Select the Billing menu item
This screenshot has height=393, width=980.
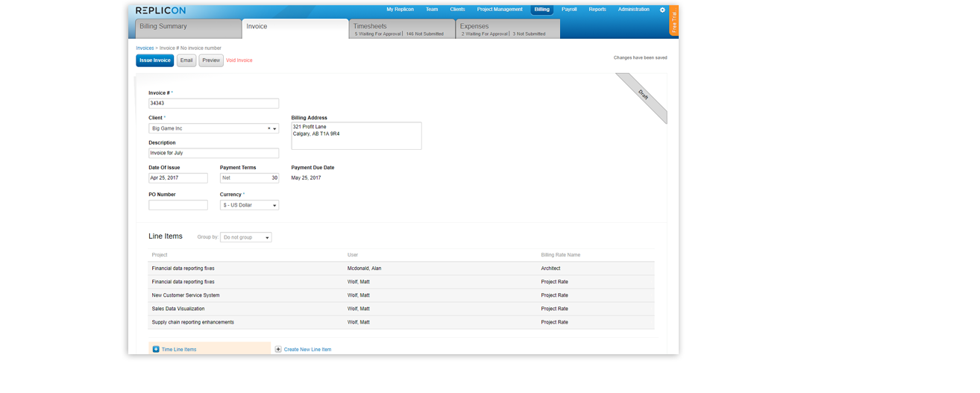pos(542,10)
